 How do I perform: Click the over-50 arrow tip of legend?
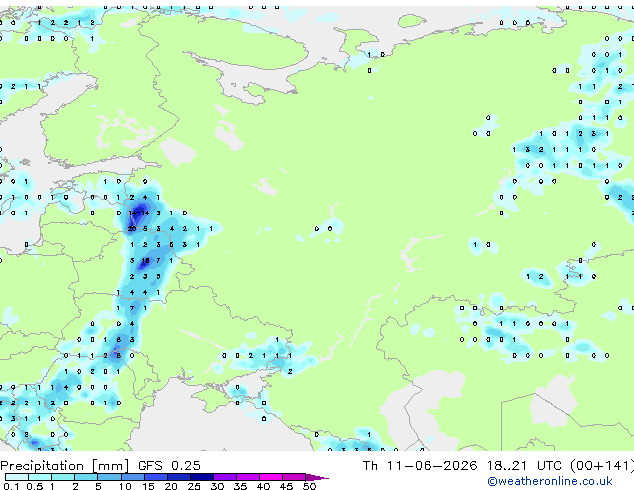click(x=317, y=477)
